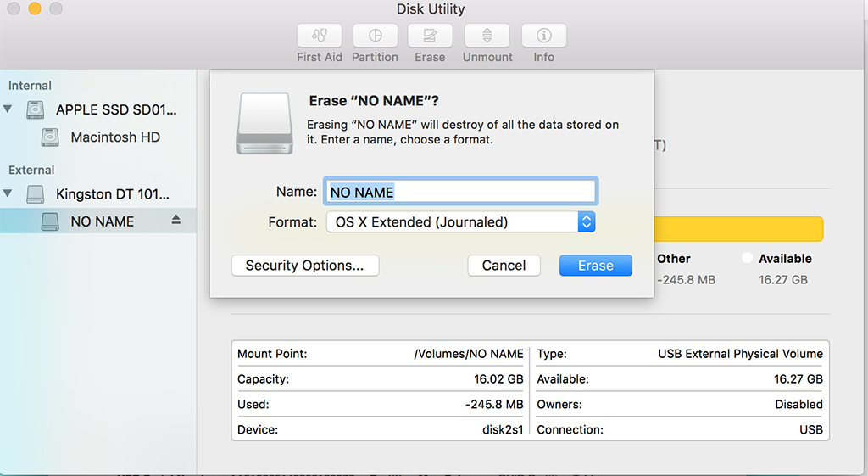This screenshot has width=868, height=476.
Task: Eject the NO NAME volume
Action: click(x=176, y=220)
